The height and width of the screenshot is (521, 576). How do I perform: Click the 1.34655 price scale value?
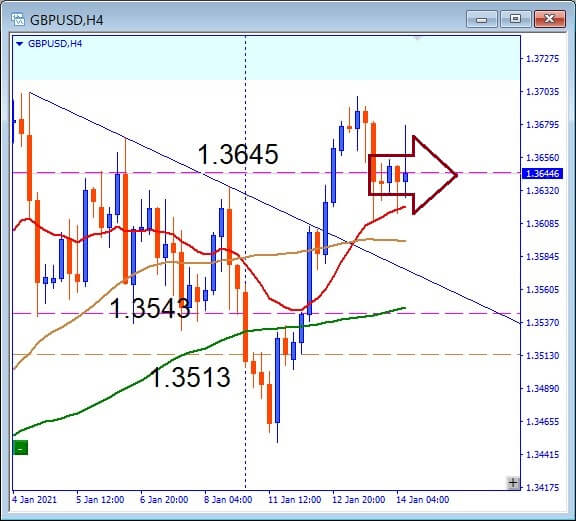(543, 421)
